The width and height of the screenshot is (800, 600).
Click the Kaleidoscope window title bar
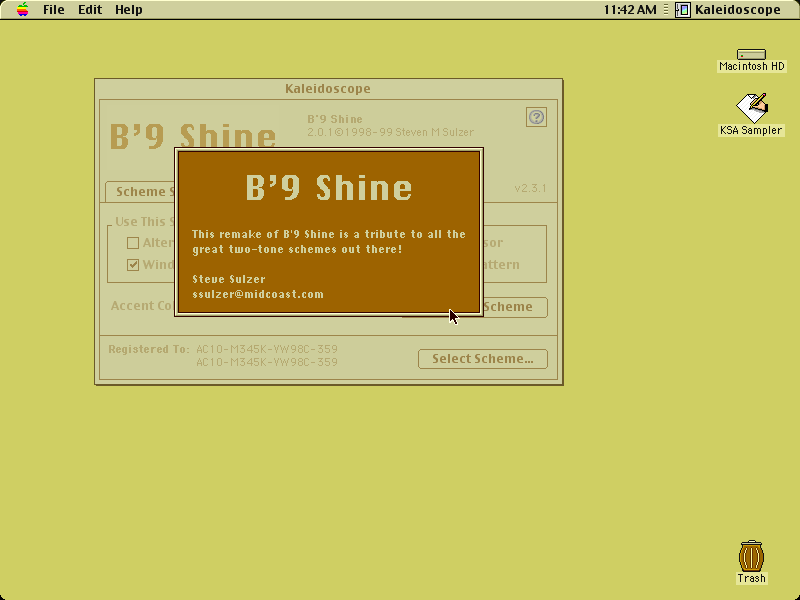pyautogui.click(x=329, y=89)
